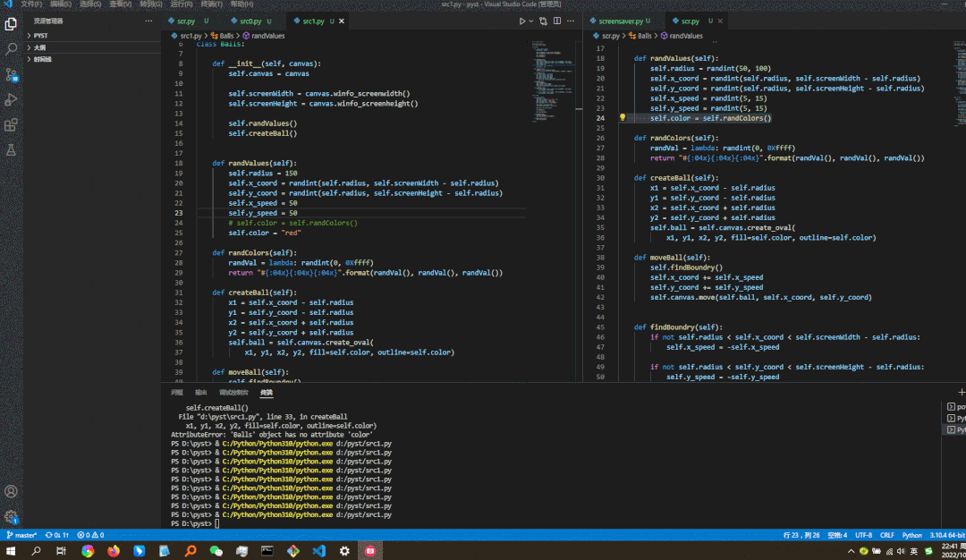Switch to src0.py tab
Viewport: 966px width, 560px height.
click(250, 21)
